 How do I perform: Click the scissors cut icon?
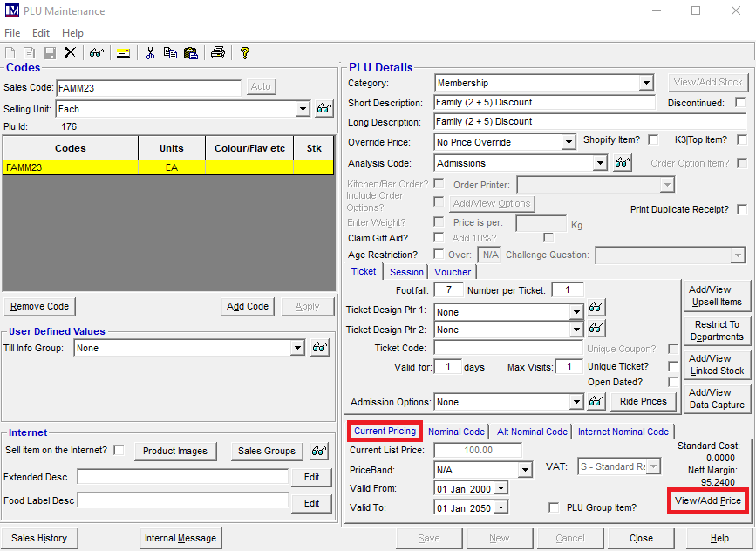[150, 53]
